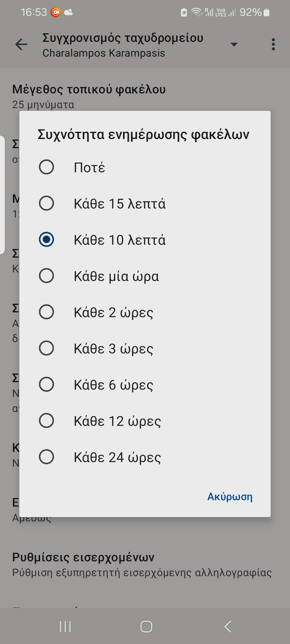Select Κάθε μία ώρα option

tap(145, 276)
